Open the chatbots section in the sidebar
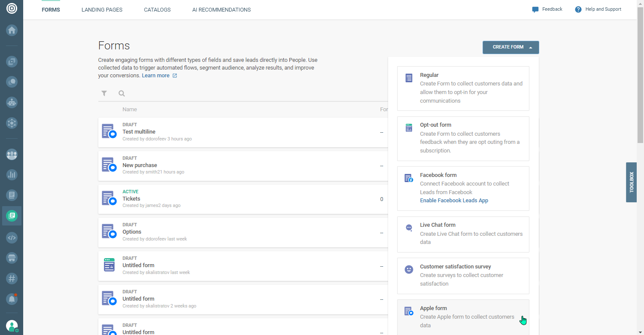The width and height of the screenshot is (644, 335). [12, 102]
